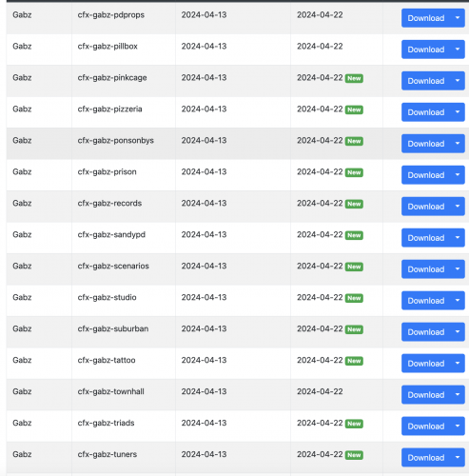
Task: Click the New badge in cfx-gabz-ponsonbys row
Action: click(x=354, y=141)
